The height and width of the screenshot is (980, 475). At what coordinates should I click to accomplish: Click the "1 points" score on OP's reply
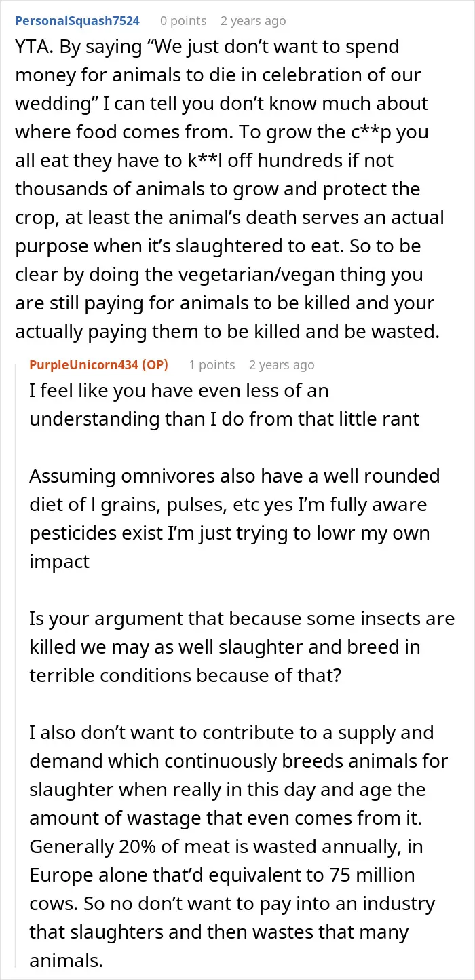pyautogui.click(x=212, y=364)
